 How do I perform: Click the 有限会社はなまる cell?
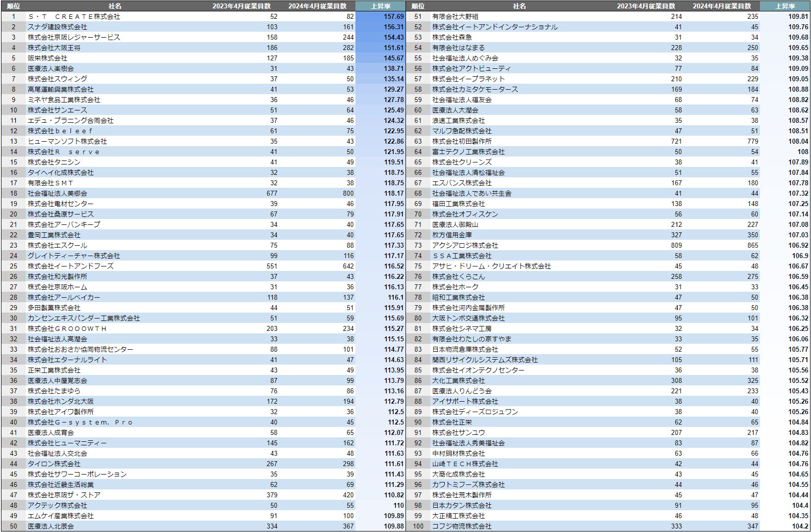coord(459,48)
